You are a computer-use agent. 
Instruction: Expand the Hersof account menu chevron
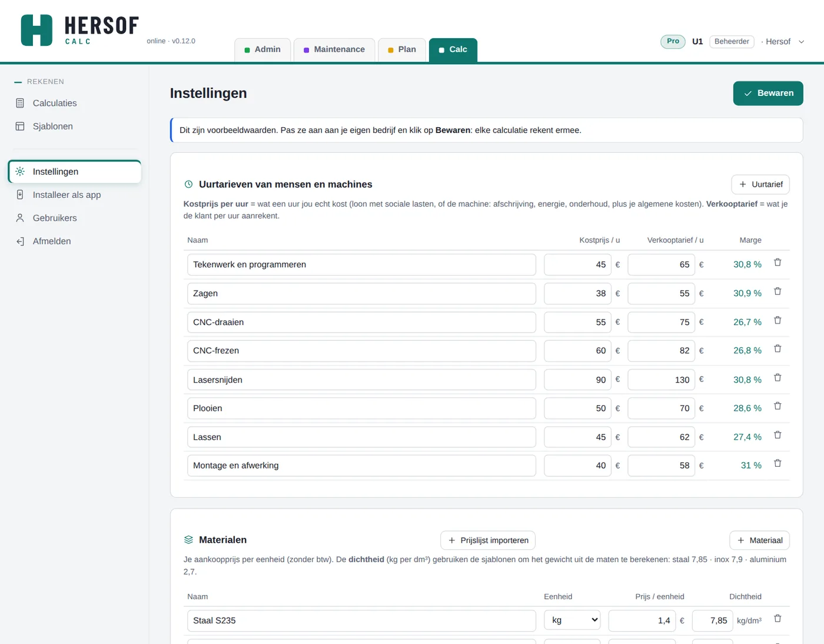click(x=801, y=42)
